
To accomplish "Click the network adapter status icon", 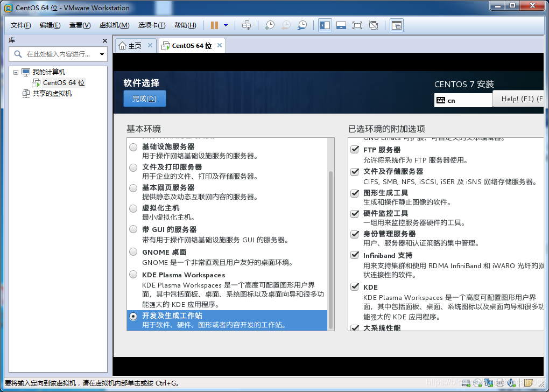I will tap(489, 382).
